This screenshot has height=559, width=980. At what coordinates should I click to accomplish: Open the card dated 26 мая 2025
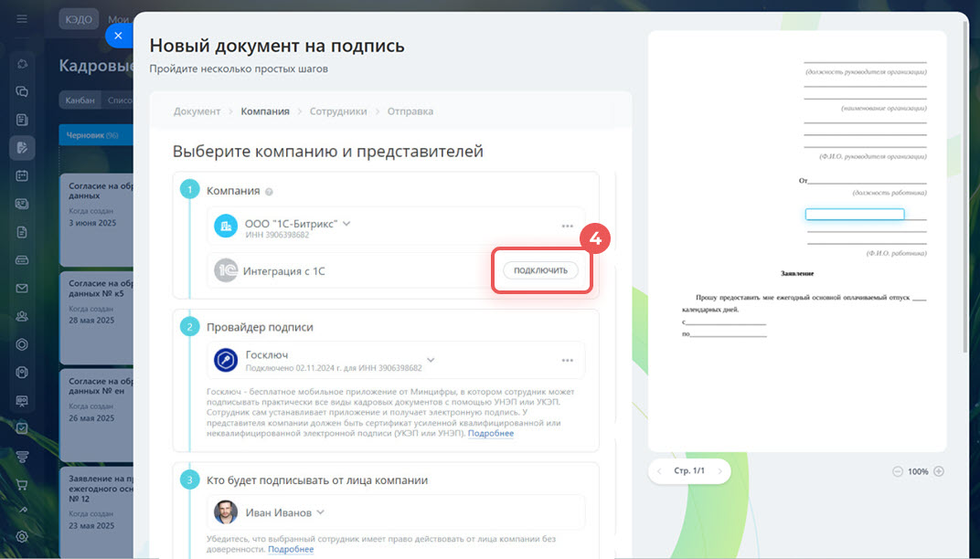[x=97, y=416]
